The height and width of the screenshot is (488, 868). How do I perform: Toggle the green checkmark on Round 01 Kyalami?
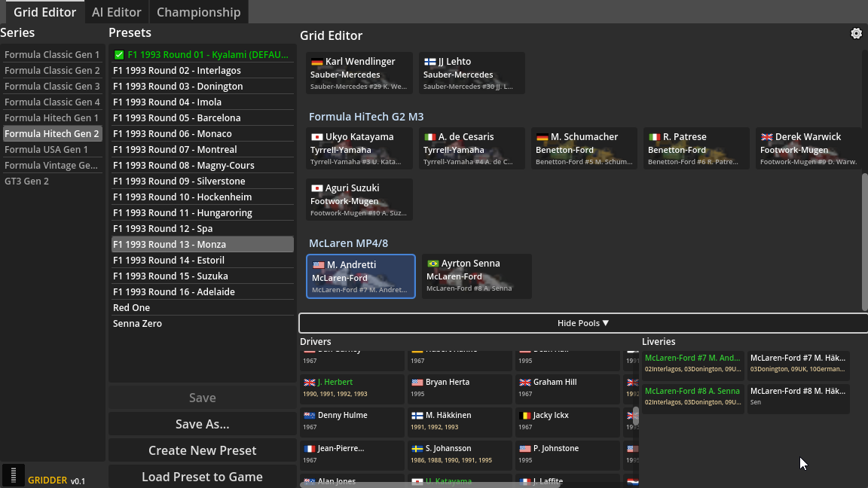pyautogui.click(x=118, y=55)
